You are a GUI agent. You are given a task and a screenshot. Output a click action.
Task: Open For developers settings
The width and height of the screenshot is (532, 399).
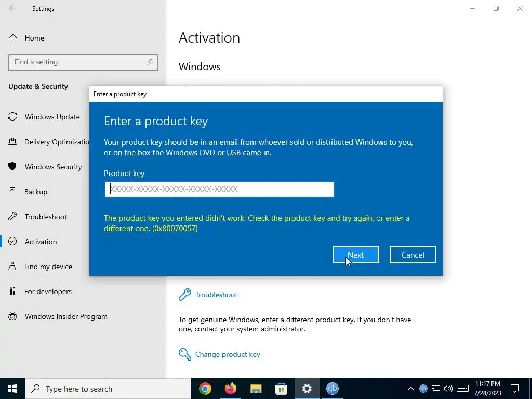pos(48,291)
